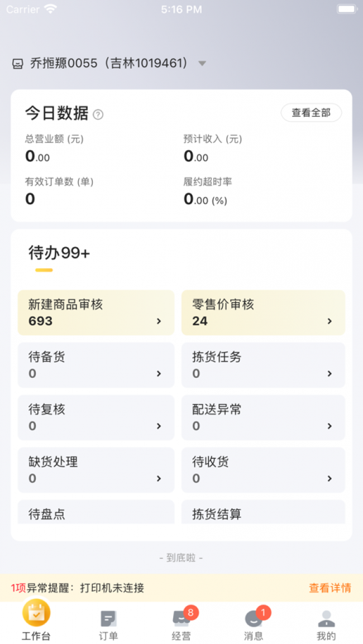The height and width of the screenshot is (644, 363).
Task: Open the 待备货 card arrow
Action: coord(159,373)
